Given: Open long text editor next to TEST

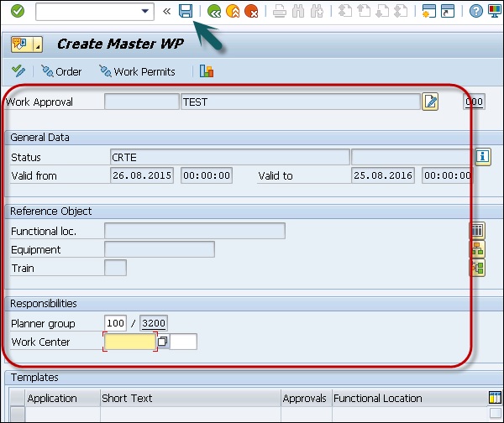Looking at the screenshot, I should click(x=430, y=102).
